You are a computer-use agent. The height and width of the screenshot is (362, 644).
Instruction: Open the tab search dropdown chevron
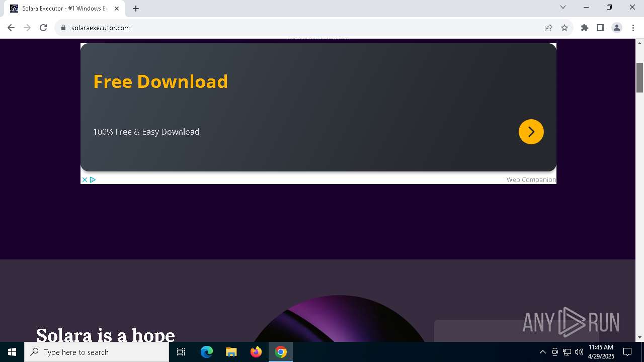(x=563, y=7)
